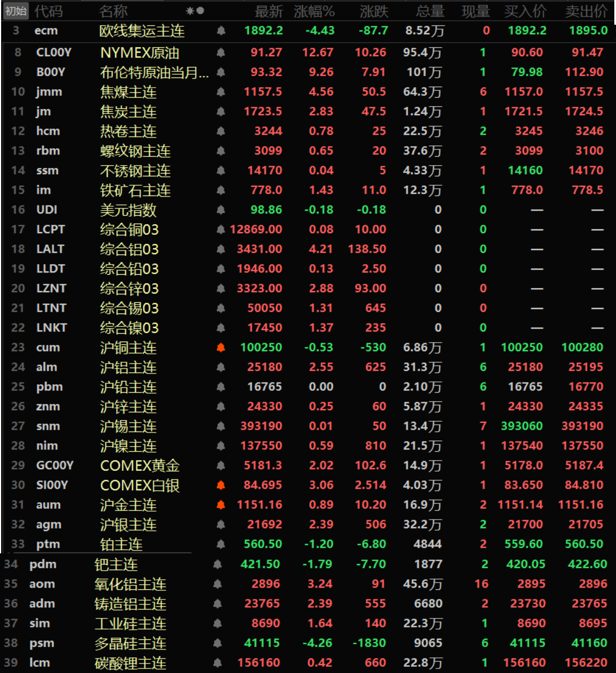The height and width of the screenshot is (673, 616).
Task: Sort by the 总量 volume column header
Action: [x=430, y=11]
